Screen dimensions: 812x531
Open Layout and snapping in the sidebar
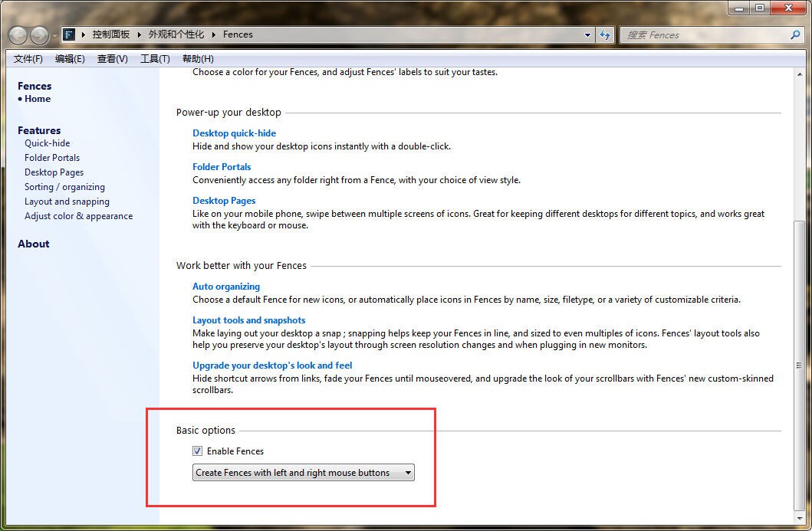(x=67, y=202)
